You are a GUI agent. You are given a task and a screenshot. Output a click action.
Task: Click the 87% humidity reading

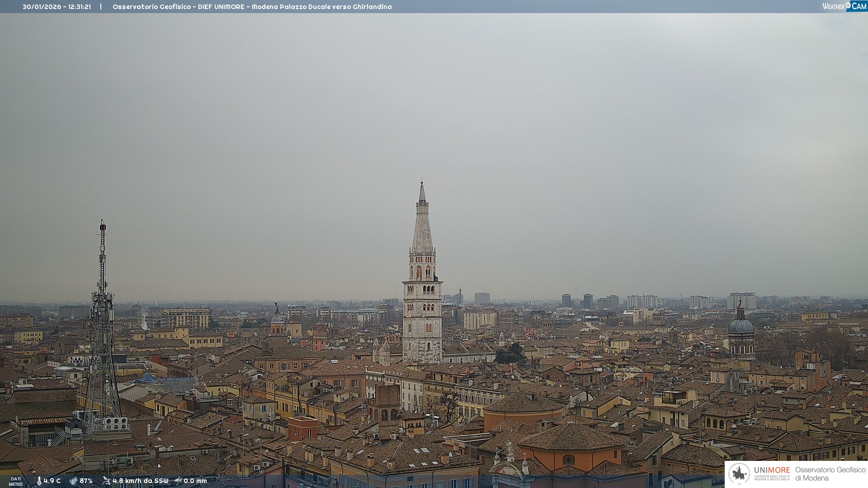coord(86,481)
